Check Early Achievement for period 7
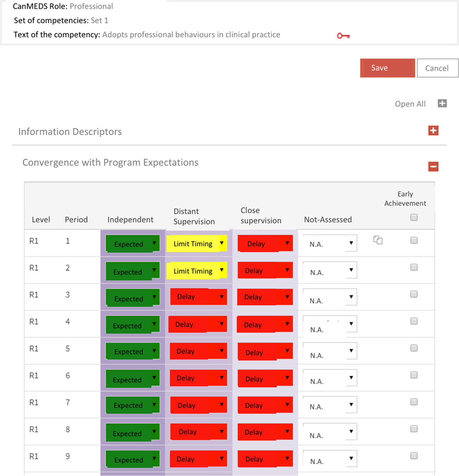 tap(414, 402)
